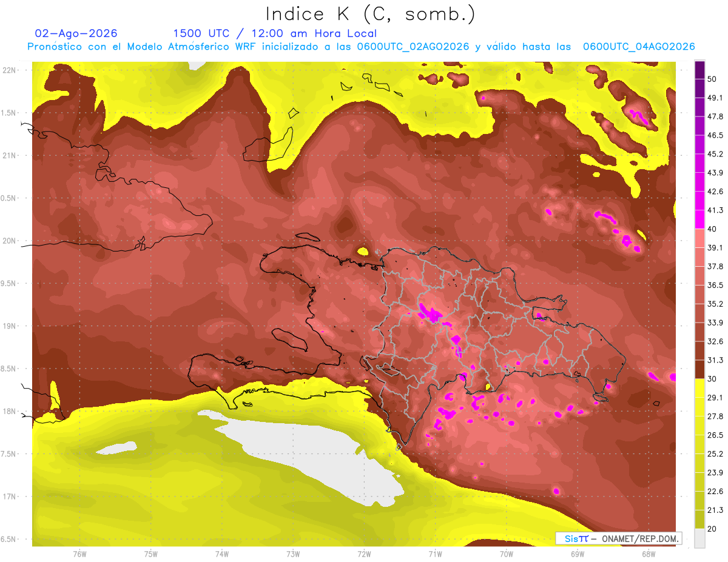Pick the olive swatch between 20 and 21.3

[699, 518]
